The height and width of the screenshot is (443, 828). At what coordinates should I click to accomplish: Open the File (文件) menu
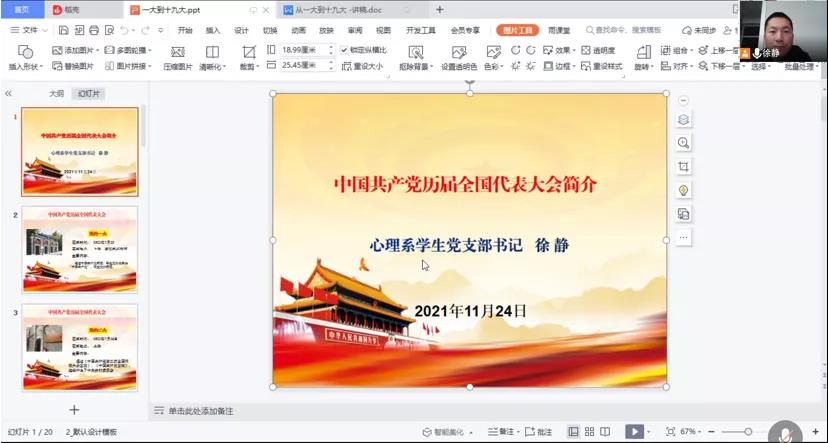(x=29, y=30)
